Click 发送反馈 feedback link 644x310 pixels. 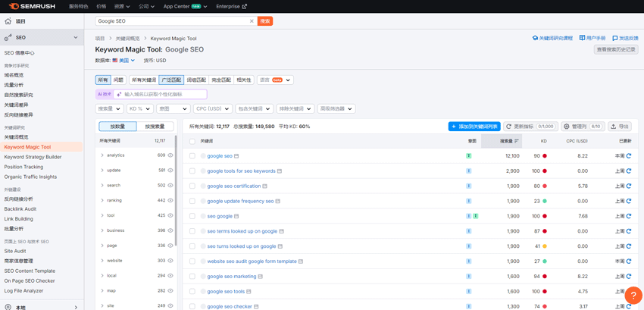coord(625,38)
